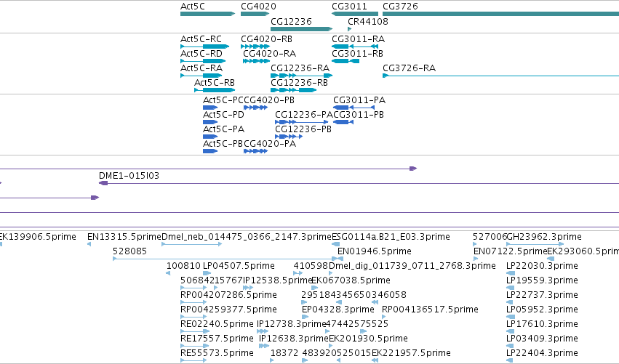Open the IP12638.3prime EST label

(x=294, y=339)
